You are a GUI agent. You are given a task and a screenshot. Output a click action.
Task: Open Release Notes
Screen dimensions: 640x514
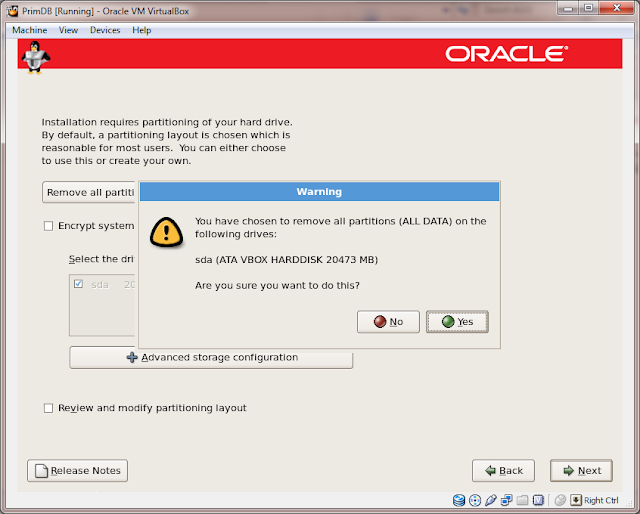pos(78,471)
